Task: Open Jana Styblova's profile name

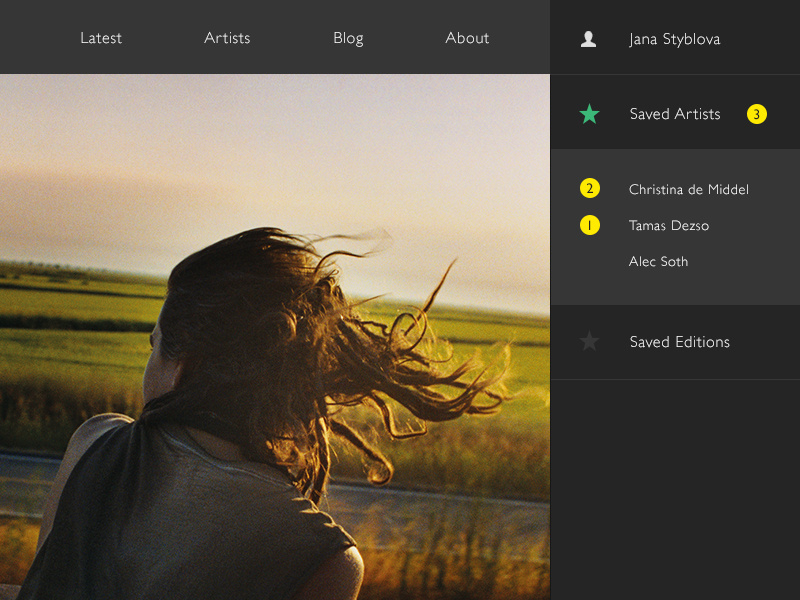Action: click(x=675, y=39)
